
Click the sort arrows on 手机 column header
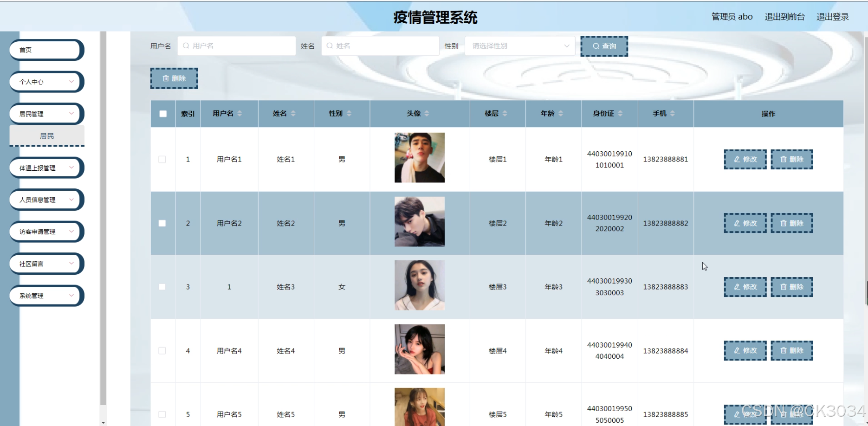click(x=673, y=114)
